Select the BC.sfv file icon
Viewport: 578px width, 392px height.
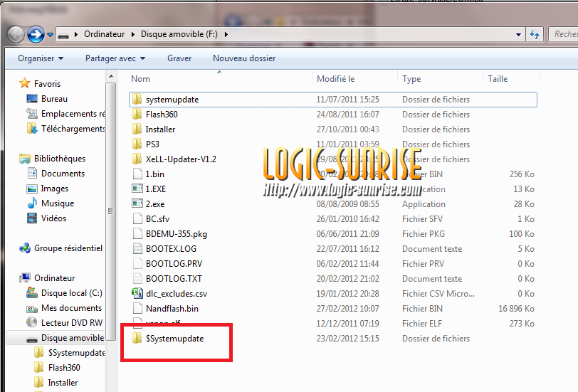coord(137,219)
